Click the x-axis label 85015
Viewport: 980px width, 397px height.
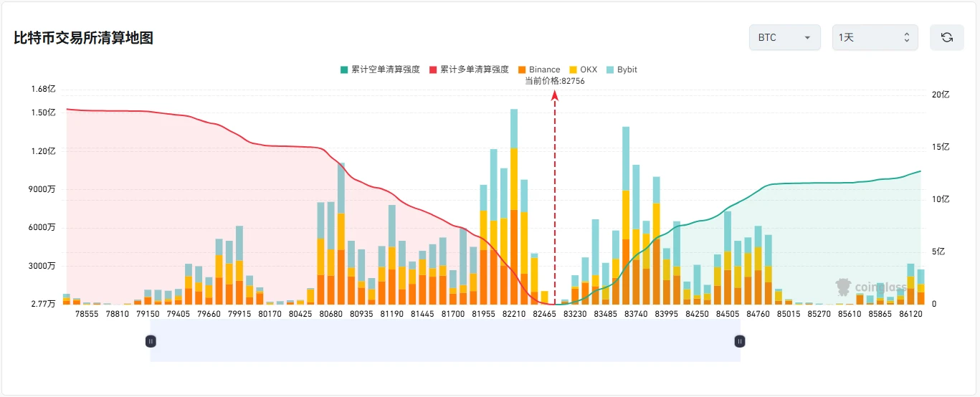coord(789,314)
